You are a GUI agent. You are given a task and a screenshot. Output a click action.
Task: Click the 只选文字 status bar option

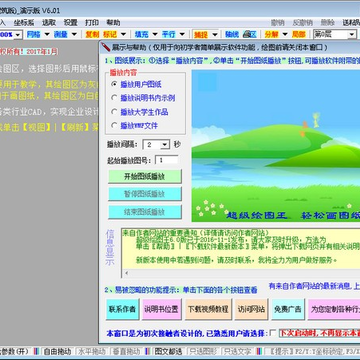coord(237,351)
